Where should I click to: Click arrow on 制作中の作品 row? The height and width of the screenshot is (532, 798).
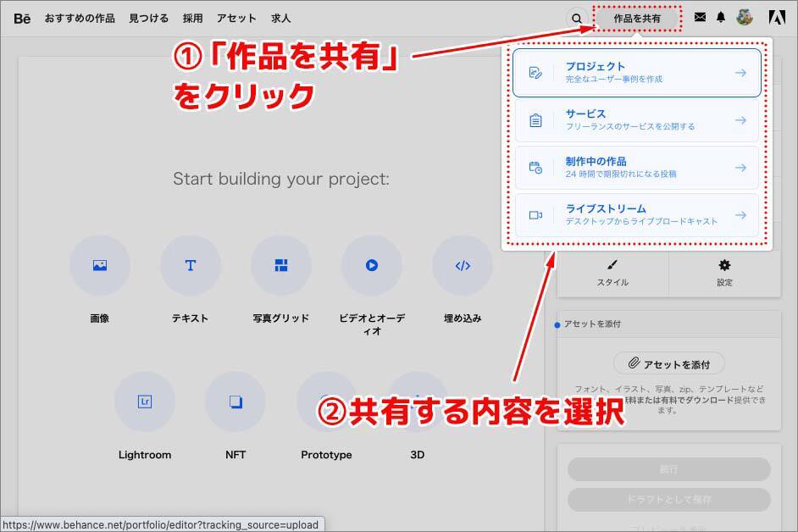point(740,168)
